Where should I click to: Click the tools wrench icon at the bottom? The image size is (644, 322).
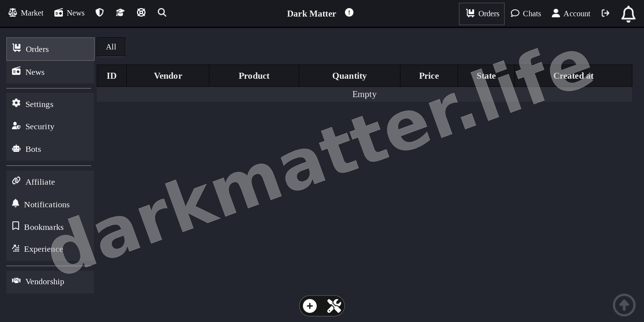coord(334,306)
